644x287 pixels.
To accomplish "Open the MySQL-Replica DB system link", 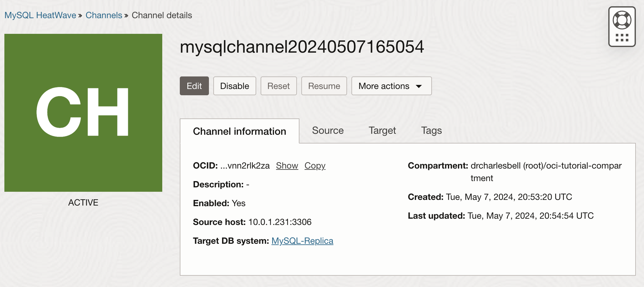I will (302, 241).
